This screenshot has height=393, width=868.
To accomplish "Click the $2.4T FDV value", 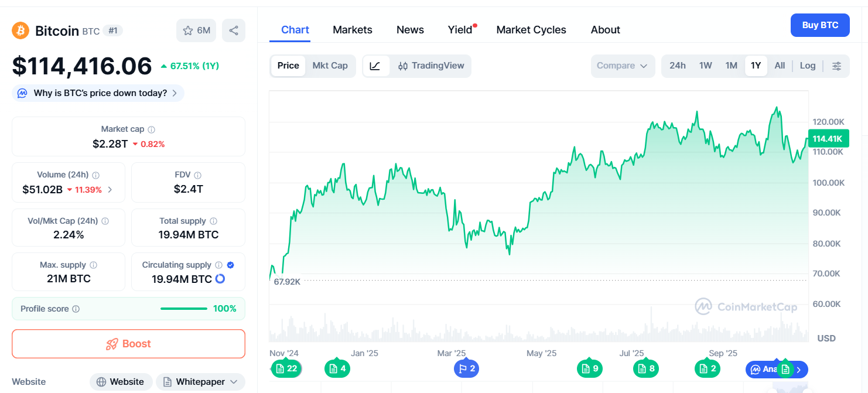I will (x=189, y=189).
